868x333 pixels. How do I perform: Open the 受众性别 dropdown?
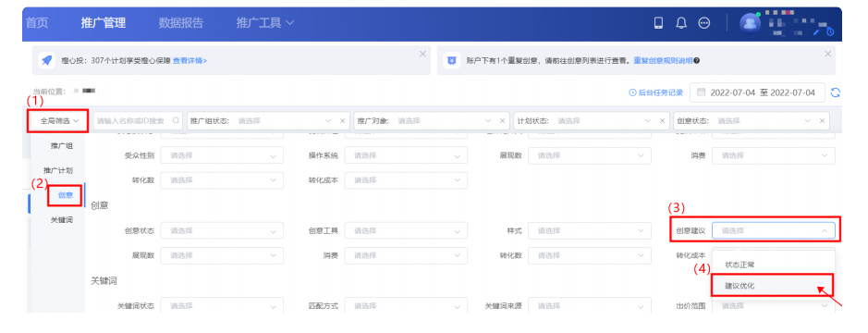222,155
